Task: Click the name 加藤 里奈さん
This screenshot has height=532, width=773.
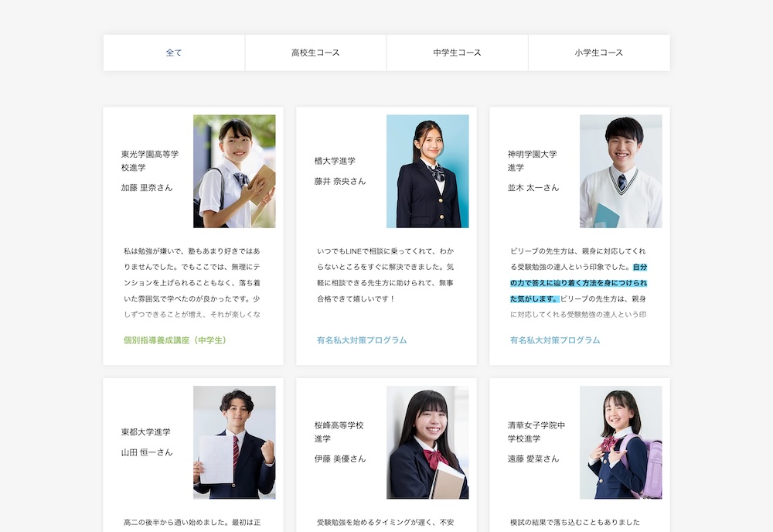Action: coord(147,188)
